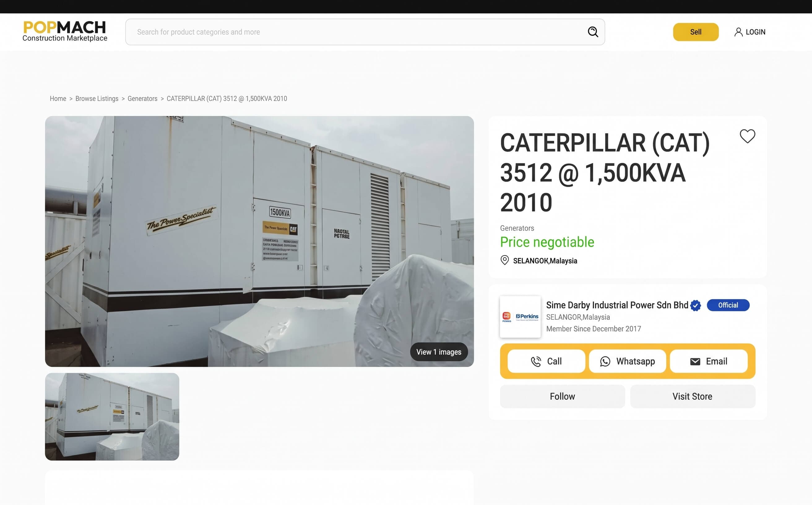Click the search magnifier icon
This screenshot has height=505, width=812.
593,32
